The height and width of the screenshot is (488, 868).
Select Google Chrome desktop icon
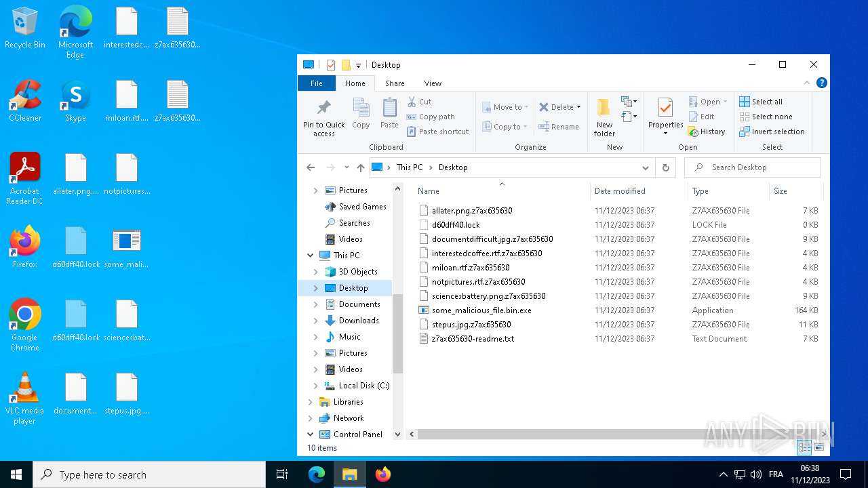click(x=25, y=325)
